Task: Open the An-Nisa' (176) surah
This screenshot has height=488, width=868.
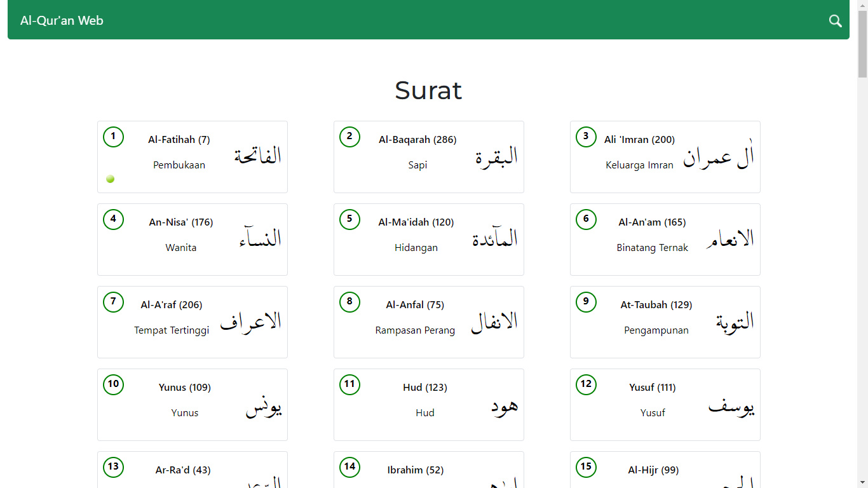Action: [181, 222]
